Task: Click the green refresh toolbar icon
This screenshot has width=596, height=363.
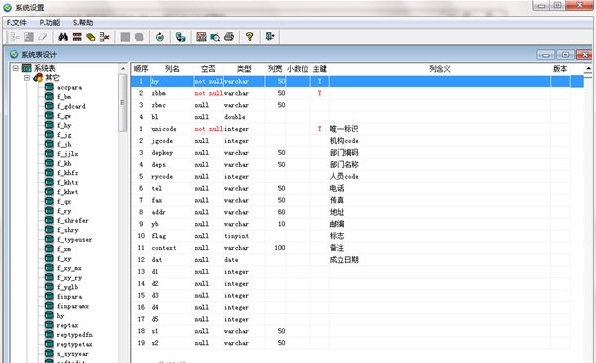Action: pyautogui.click(x=160, y=37)
